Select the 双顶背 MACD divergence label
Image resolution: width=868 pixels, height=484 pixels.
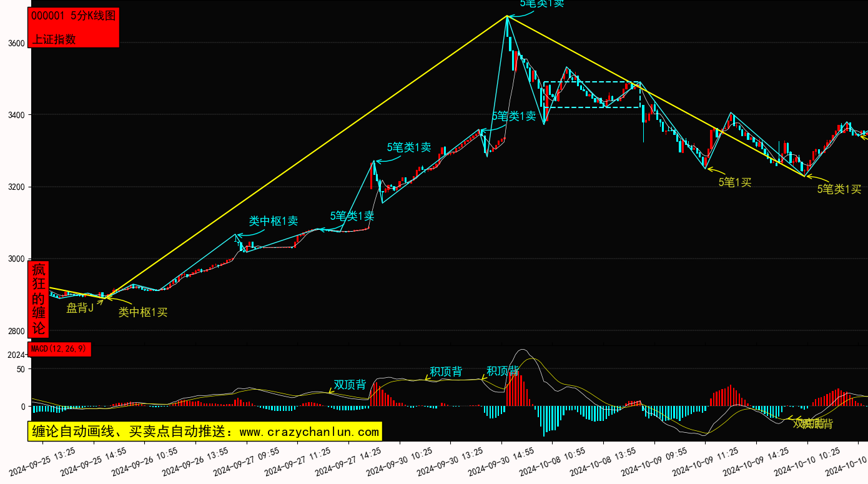point(350,384)
